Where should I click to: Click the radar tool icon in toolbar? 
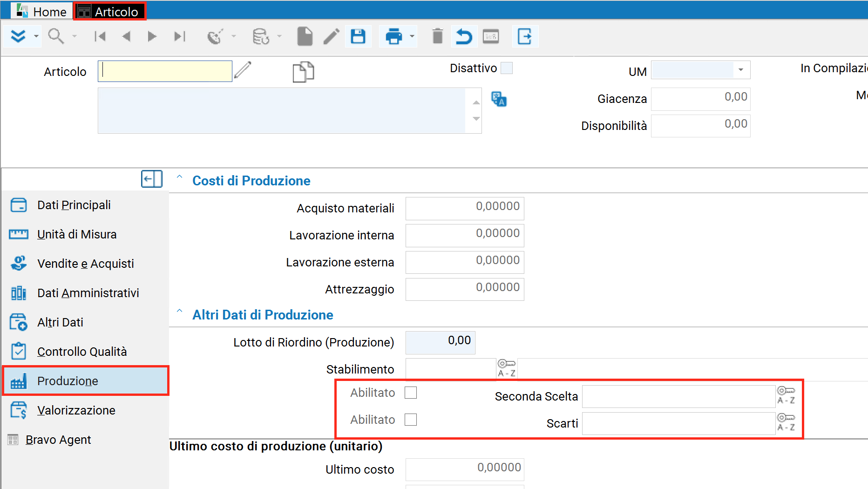click(x=215, y=36)
